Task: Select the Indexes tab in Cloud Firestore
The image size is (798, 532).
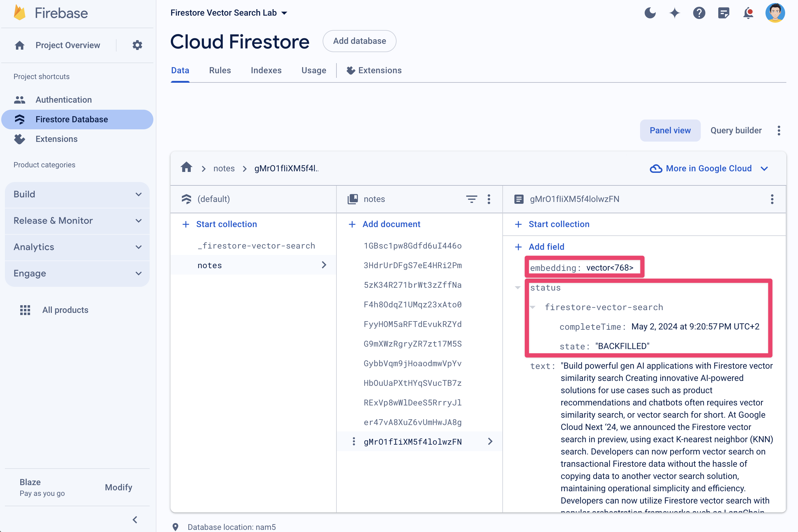Action: click(x=266, y=71)
